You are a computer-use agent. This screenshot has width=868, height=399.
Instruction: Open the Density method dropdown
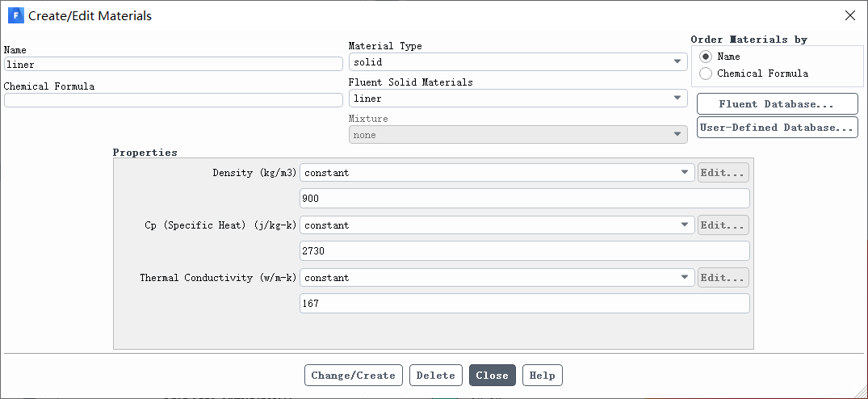(x=497, y=173)
